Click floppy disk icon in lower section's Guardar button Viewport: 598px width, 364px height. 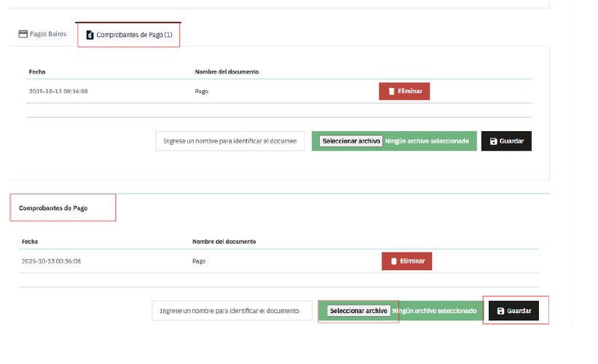point(500,311)
